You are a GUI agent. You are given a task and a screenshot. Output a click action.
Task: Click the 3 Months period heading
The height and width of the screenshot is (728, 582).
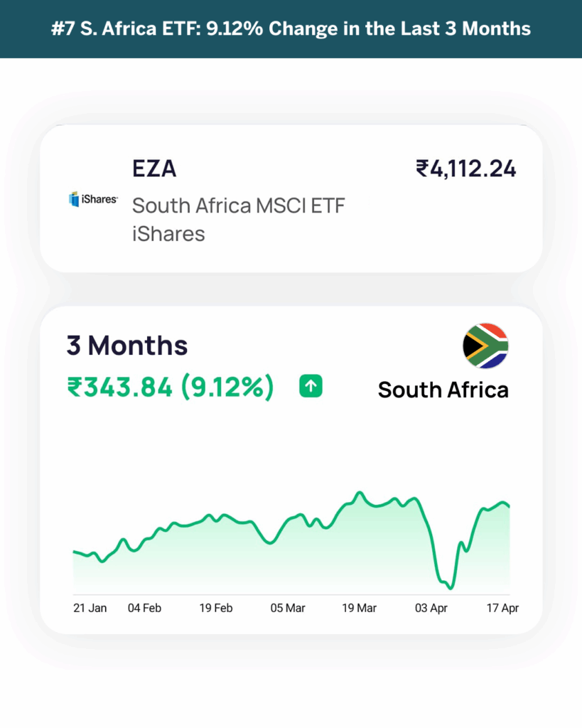click(127, 346)
